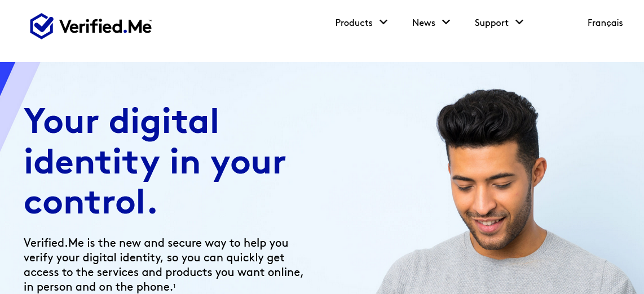Expand the chevron beside Products
The width and height of the screenshot is (644, 294).
[383, 22]
